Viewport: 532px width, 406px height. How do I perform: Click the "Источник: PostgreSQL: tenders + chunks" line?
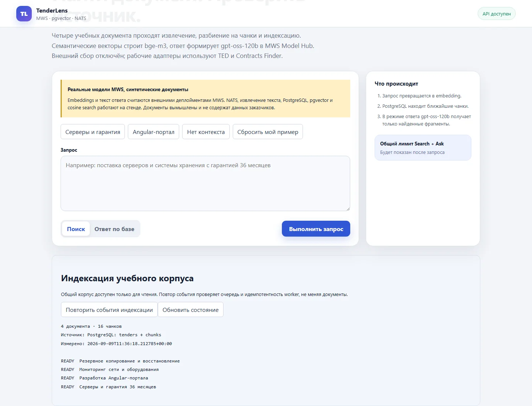(111, 335)
